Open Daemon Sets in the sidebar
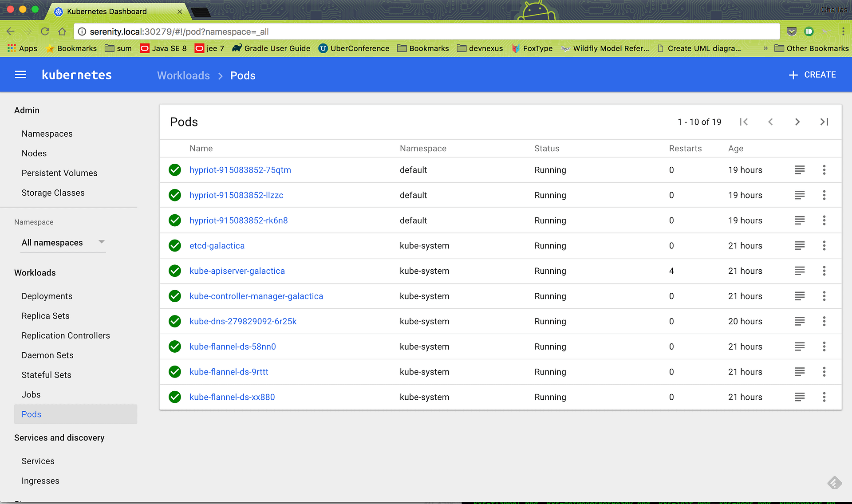852x504 pixels. 47,355
